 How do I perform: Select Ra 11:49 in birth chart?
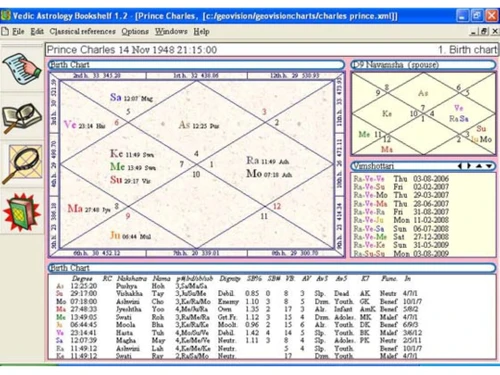point(268,161)
